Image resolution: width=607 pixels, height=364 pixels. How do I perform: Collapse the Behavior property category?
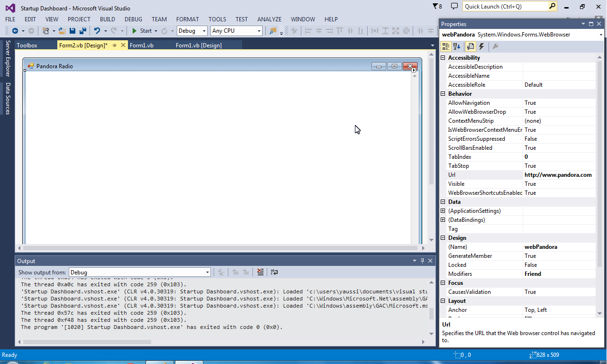click(443, 94)
